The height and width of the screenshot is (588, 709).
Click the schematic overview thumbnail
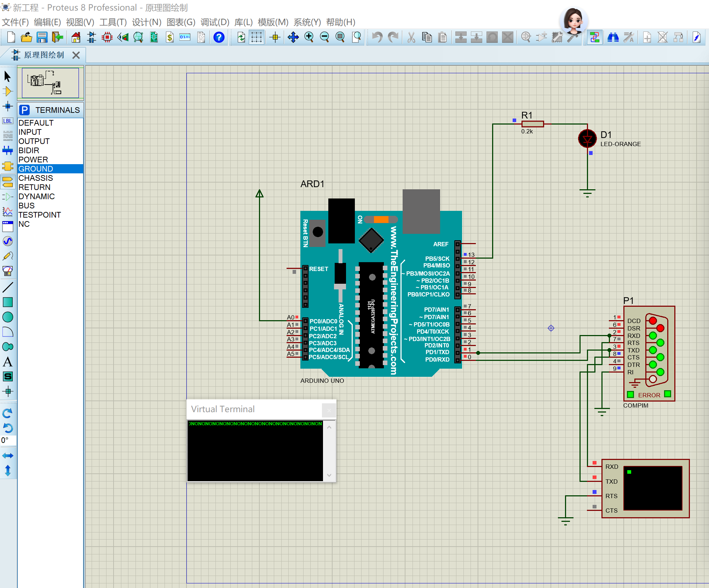pyautogui.click(x=50, y=83)
